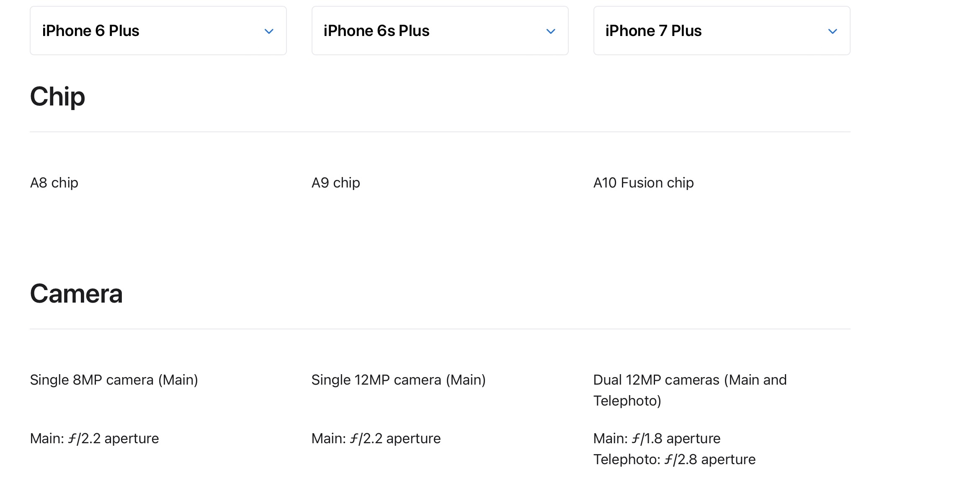The height and width of the screenshot is (483, 980).
Task: Click the Main ƒ/1.8 aperture text
Action: [x=657, y=439]
